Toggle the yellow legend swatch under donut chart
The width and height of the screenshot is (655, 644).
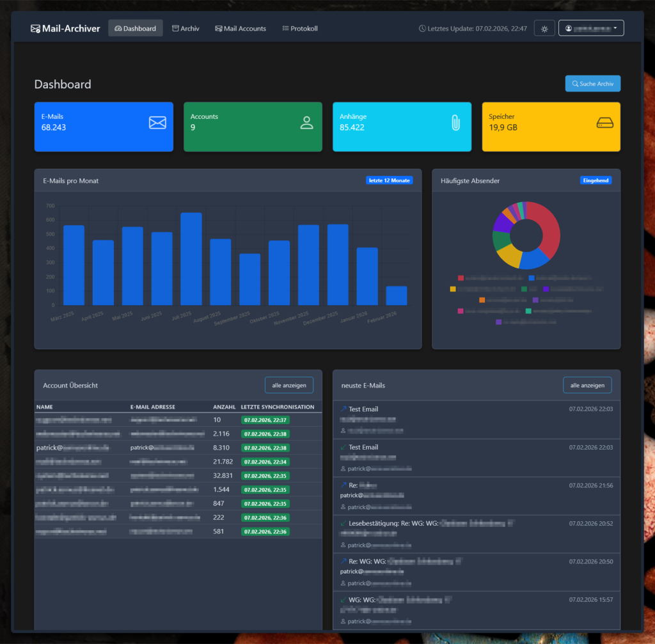click(x=453, y=289)
